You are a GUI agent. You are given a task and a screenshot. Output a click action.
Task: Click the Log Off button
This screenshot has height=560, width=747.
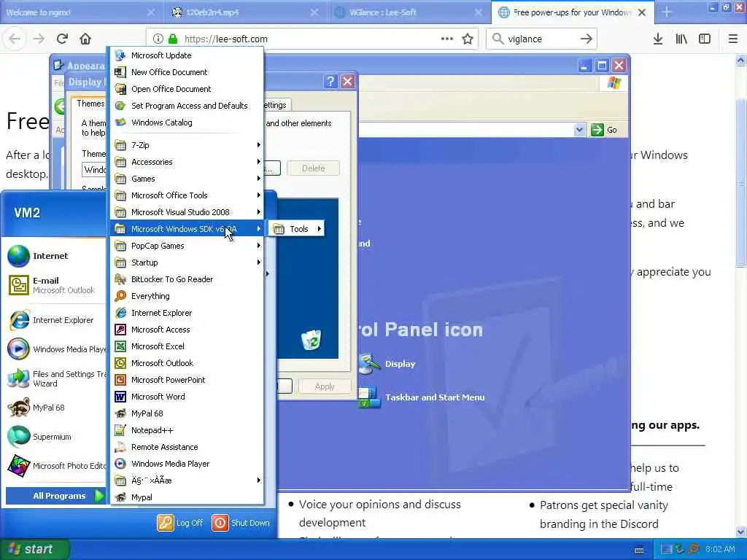coord(180,523)
